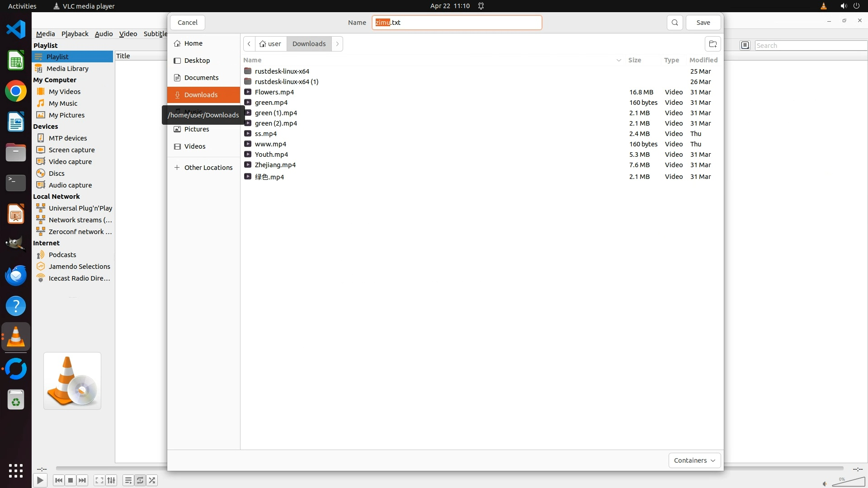Click the Cancel button

click(x=187, y=23)
